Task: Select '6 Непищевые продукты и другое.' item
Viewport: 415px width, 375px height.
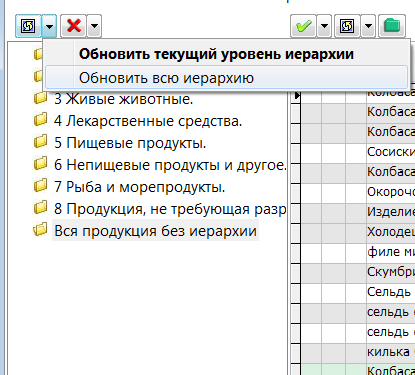Action: (x=170, y=165)
